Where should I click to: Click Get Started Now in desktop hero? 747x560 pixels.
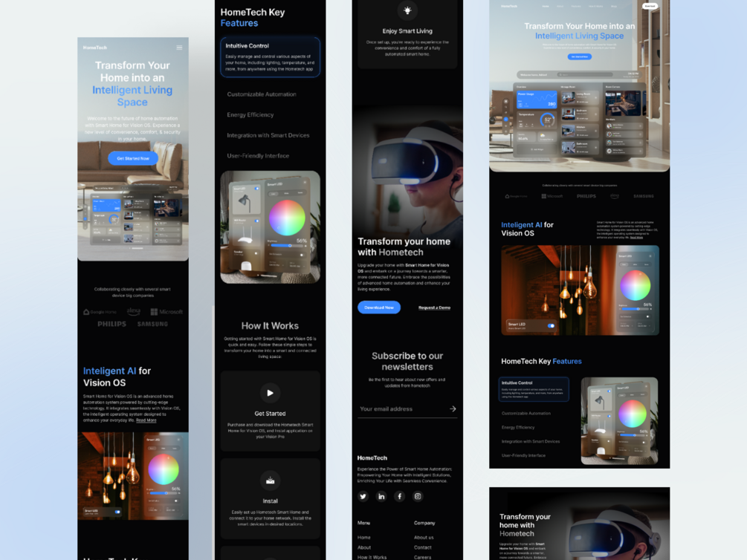pos(579,56)
